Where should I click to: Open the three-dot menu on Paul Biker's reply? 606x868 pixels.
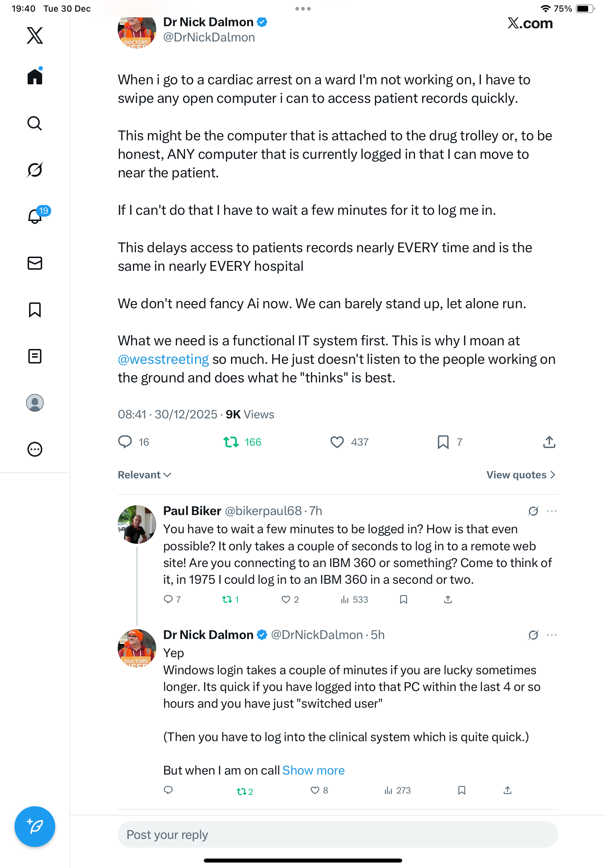[552, 511]
